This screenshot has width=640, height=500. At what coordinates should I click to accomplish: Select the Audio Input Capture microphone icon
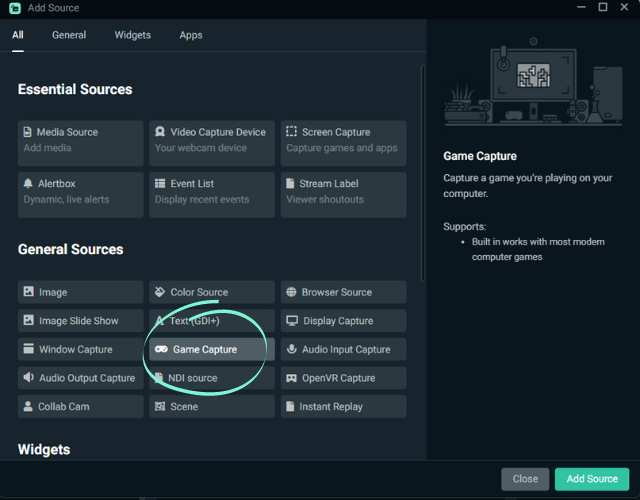pyautogui.click(x=291, y=349)
